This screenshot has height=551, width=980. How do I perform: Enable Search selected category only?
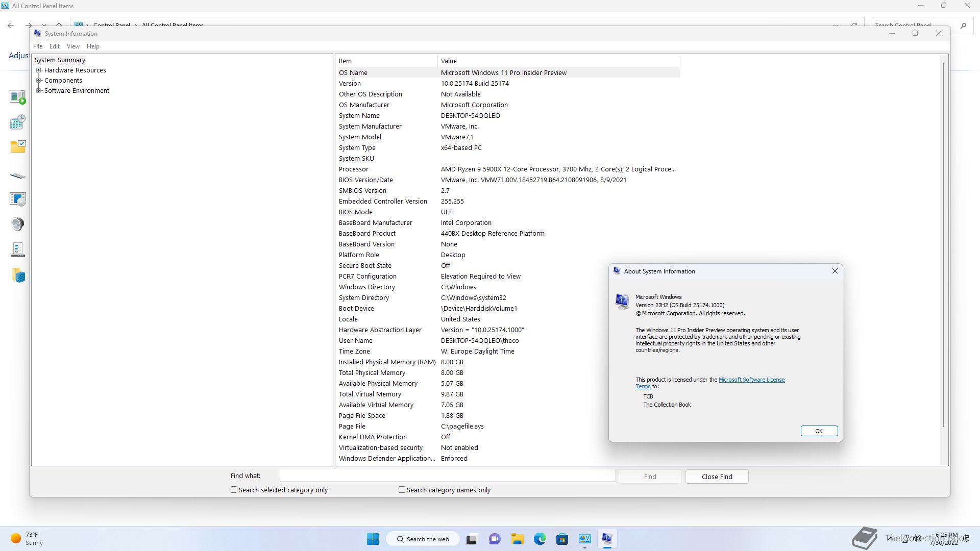[234, 490]
